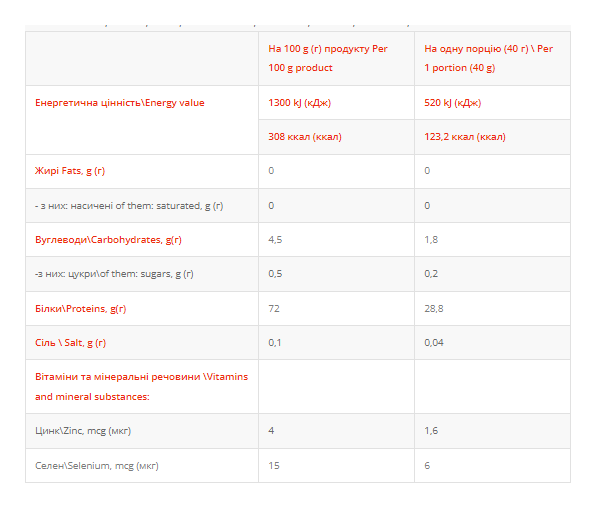Select the 'Per 1 portion (40 g)' header
This screenshot has height=508, width=596.
[488, 58]
